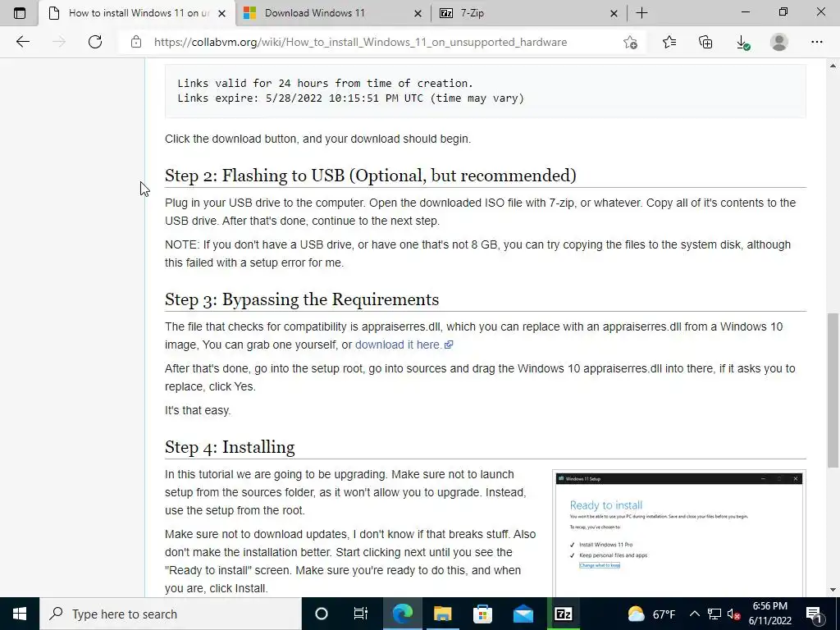Viewport: 840px width, 630px height.
Task: Open Cortana from taskbar
Action: pyautogui.click(x=322, y=614)
